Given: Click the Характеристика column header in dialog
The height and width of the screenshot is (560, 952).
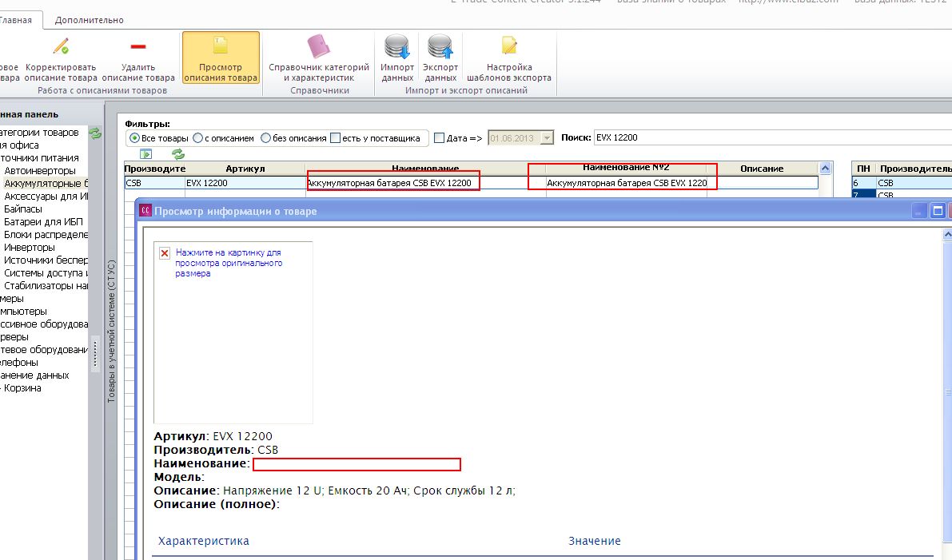Looking at the screenshot, I should pos(203,541).
